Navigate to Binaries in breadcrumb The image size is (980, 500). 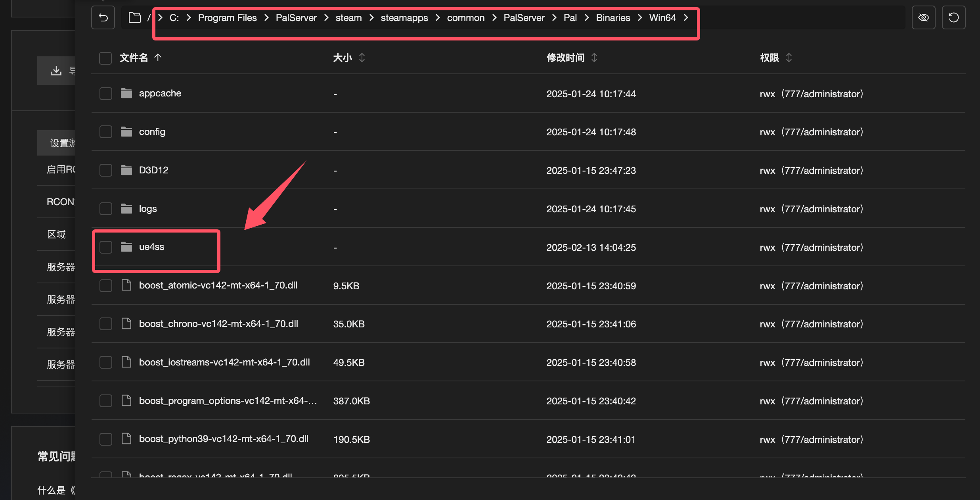[613, 18]
